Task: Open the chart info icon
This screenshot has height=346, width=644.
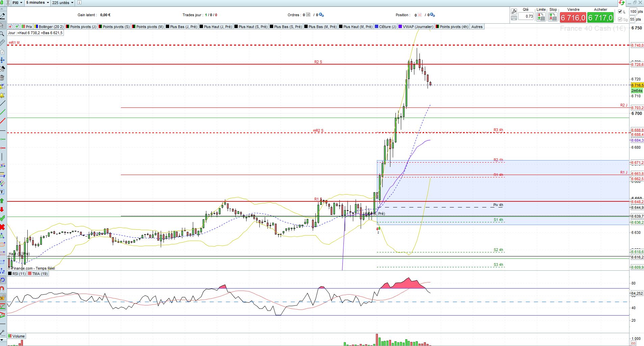Action: [x=79, y=3]
